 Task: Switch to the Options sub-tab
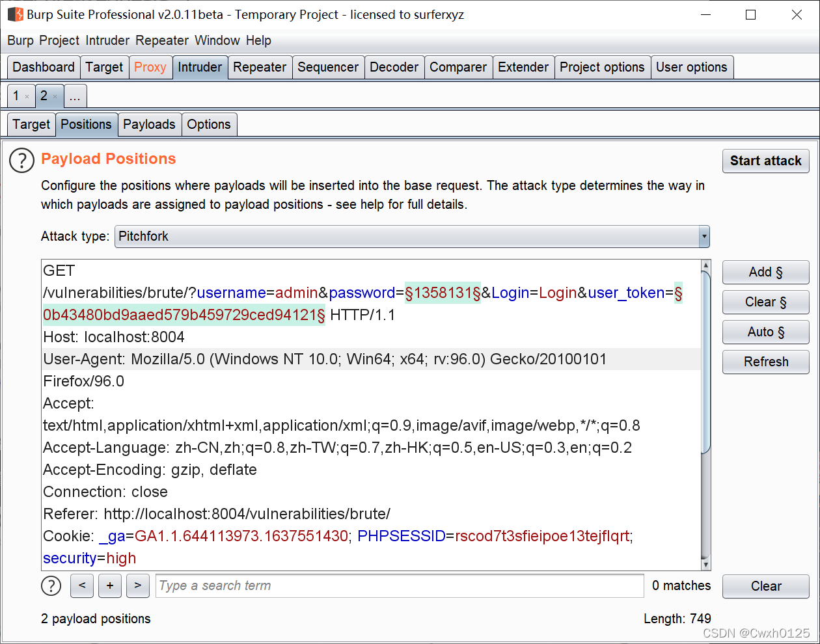209,124
